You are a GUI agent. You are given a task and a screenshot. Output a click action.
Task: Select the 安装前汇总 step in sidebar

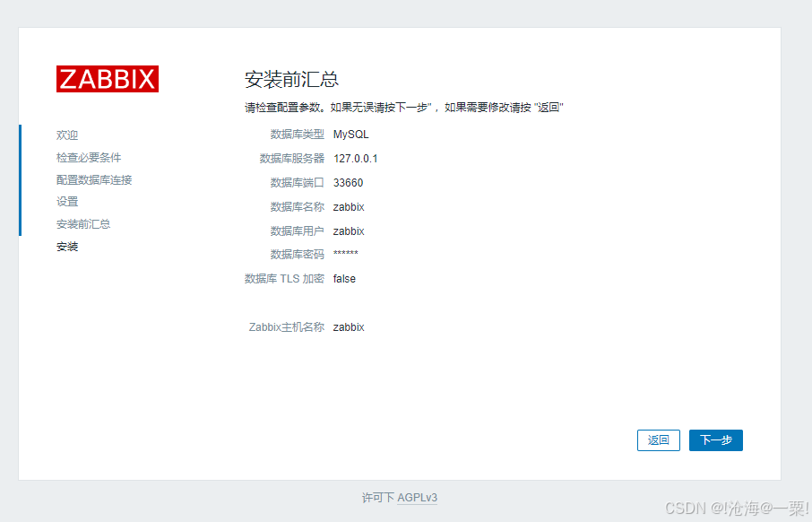pyautogui.click(x=83, y=223)
